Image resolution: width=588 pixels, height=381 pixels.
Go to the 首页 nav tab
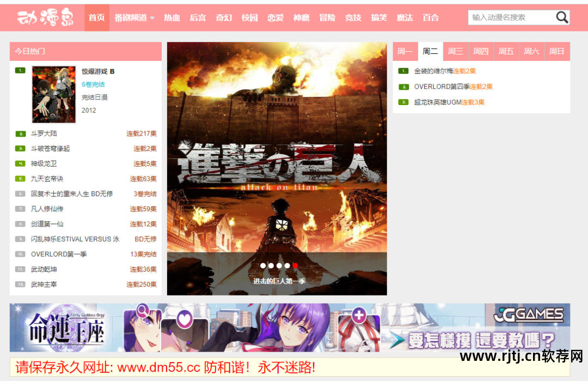pos(97,17)
